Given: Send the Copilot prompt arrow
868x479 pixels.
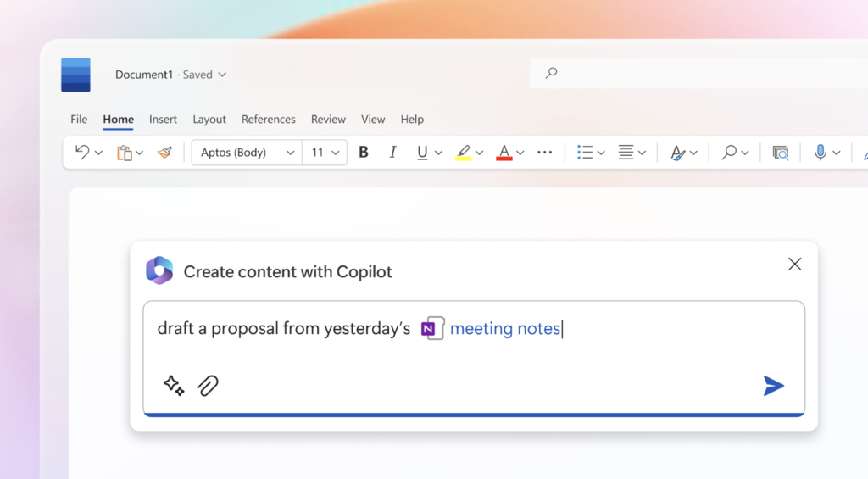Looking at the screenshot, I should [773, 386].
